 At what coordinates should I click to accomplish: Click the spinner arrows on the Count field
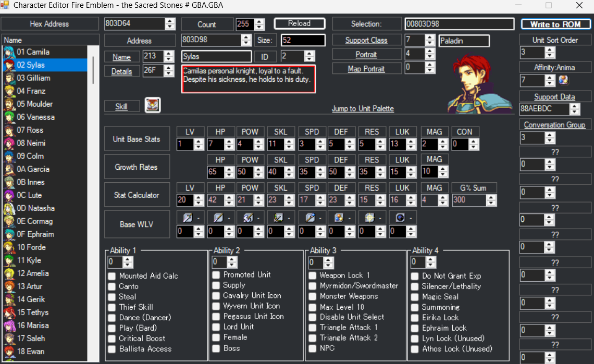[x=259, y=24]
